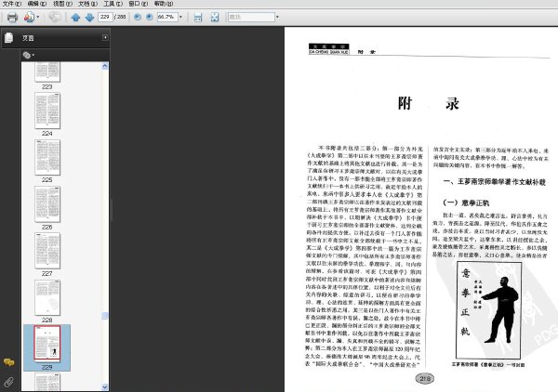Click the 页面 panel title label
Screen dimensions: 558x392
tap(28, 38)
